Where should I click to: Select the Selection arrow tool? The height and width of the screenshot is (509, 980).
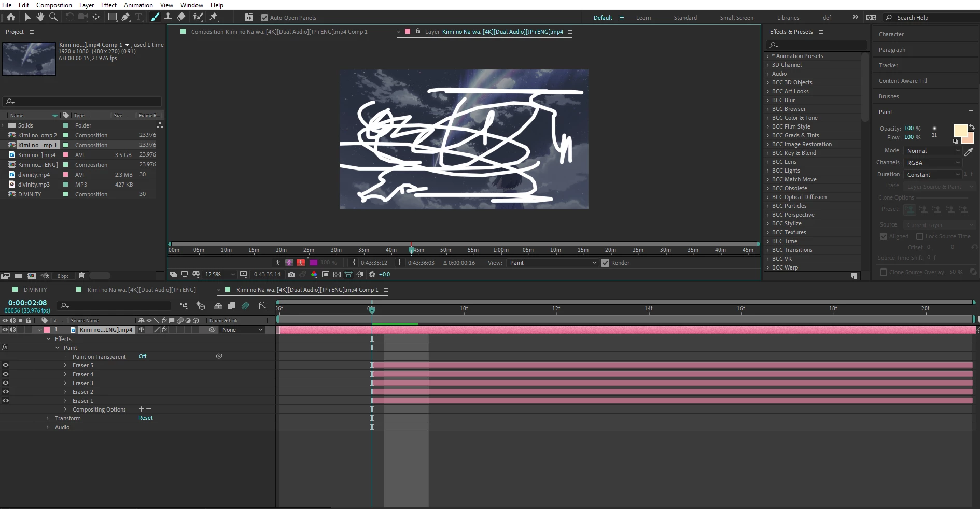(x=27, y=17)
